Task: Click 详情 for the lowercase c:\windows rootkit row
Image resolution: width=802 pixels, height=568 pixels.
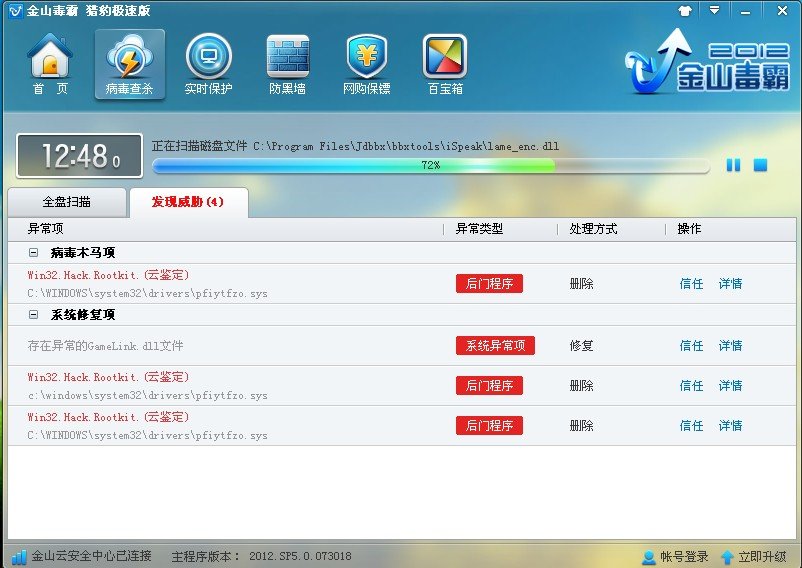Action: coord(730,385)
